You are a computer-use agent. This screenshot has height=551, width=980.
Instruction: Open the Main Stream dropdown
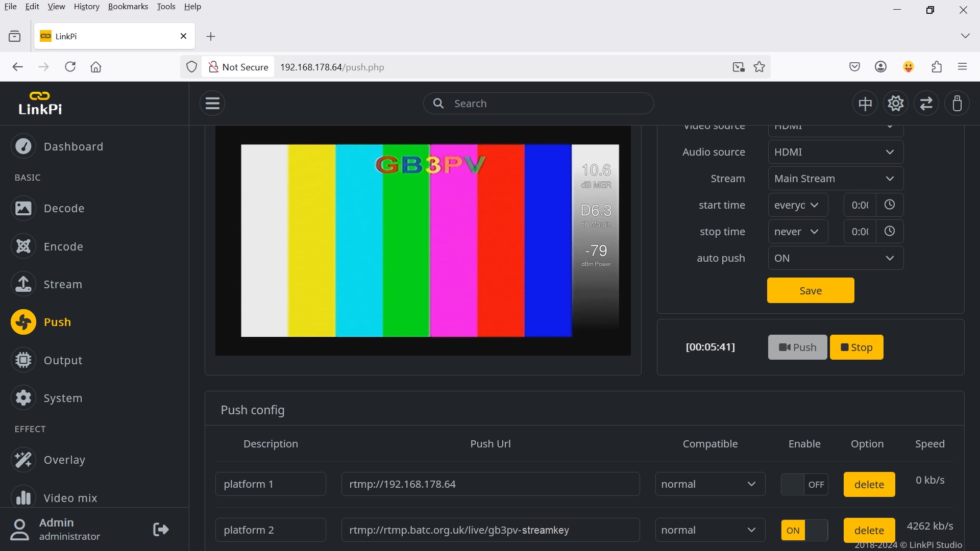pyautogui.click(x=836, y=179)
